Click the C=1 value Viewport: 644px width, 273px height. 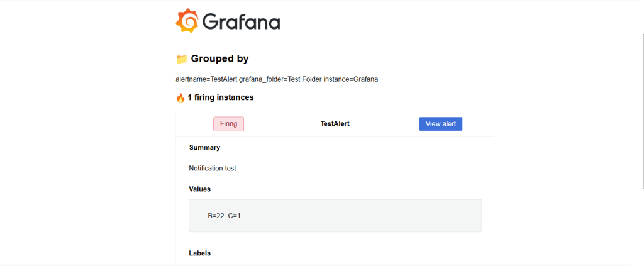pos(235,216)
